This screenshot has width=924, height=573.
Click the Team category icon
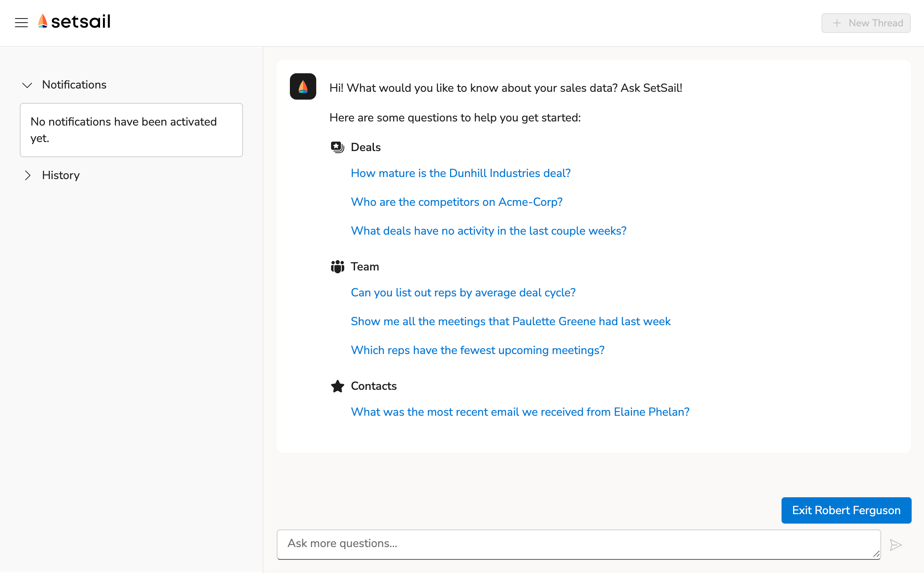point(338,266)
